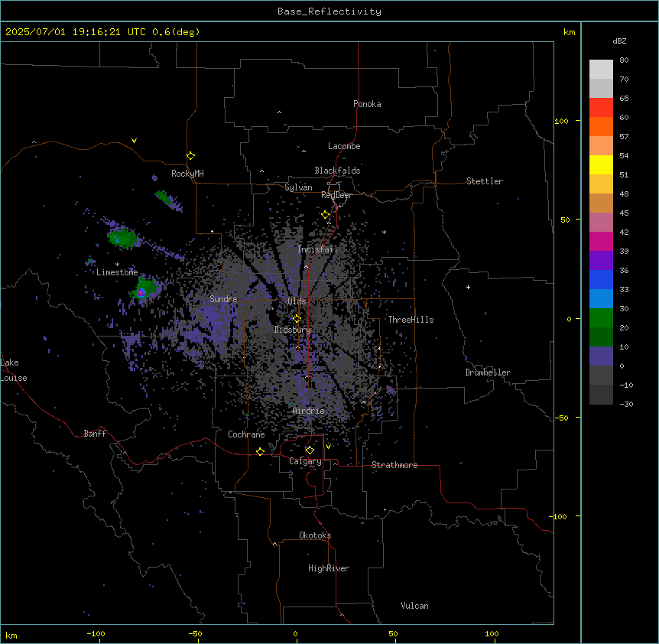Screen dimensions: 659x644
Task: Click the Okotoks town label
Action: click(315, 535)
